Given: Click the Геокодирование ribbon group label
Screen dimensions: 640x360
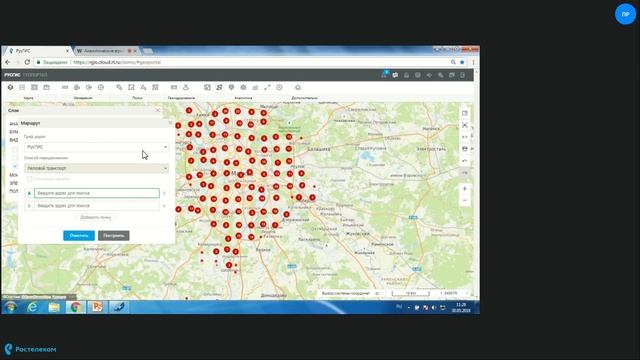Looking at the screenshot, I should pyautogui.click(x=181, y=98).
